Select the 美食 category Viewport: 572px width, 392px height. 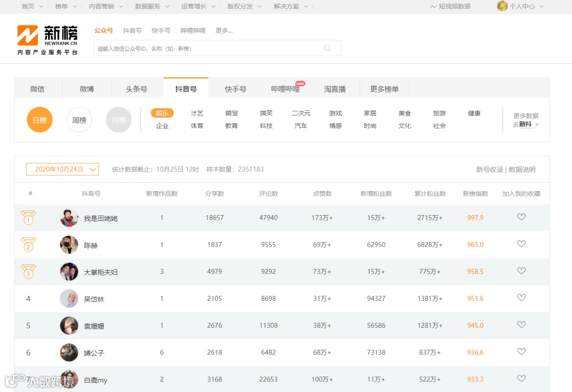tap(405, 113)
